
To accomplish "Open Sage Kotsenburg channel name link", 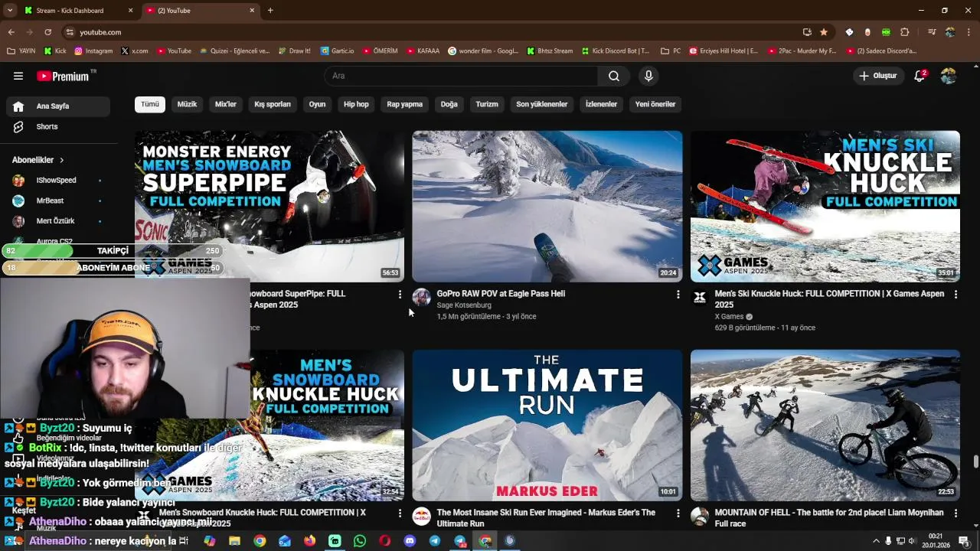I will 464,305.
